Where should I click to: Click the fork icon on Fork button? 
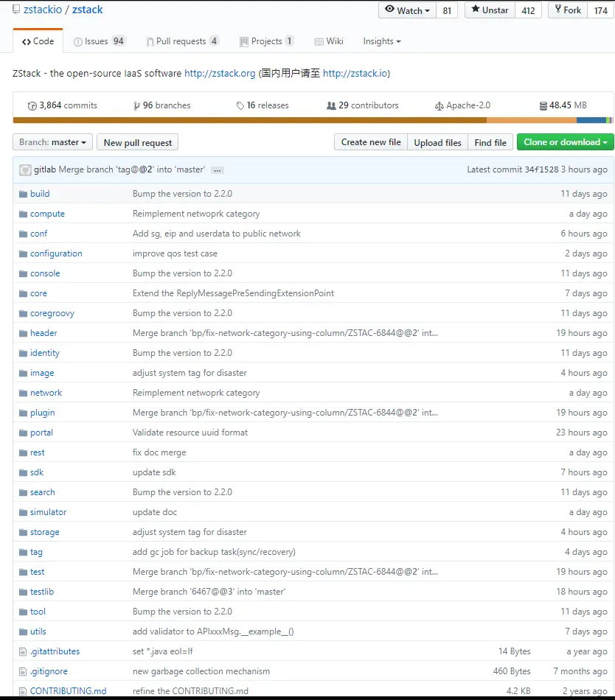point(557,9)
